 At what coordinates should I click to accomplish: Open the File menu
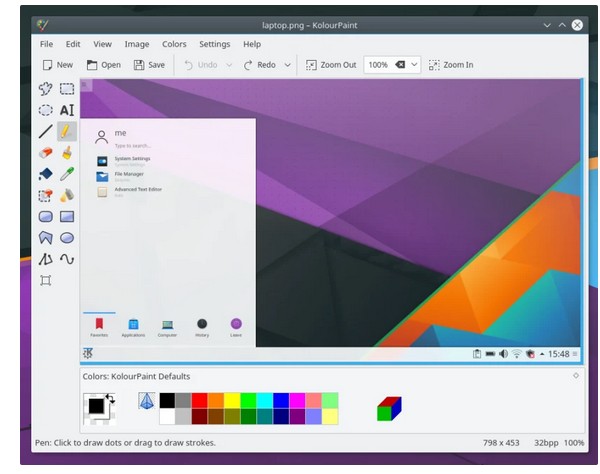46,44
